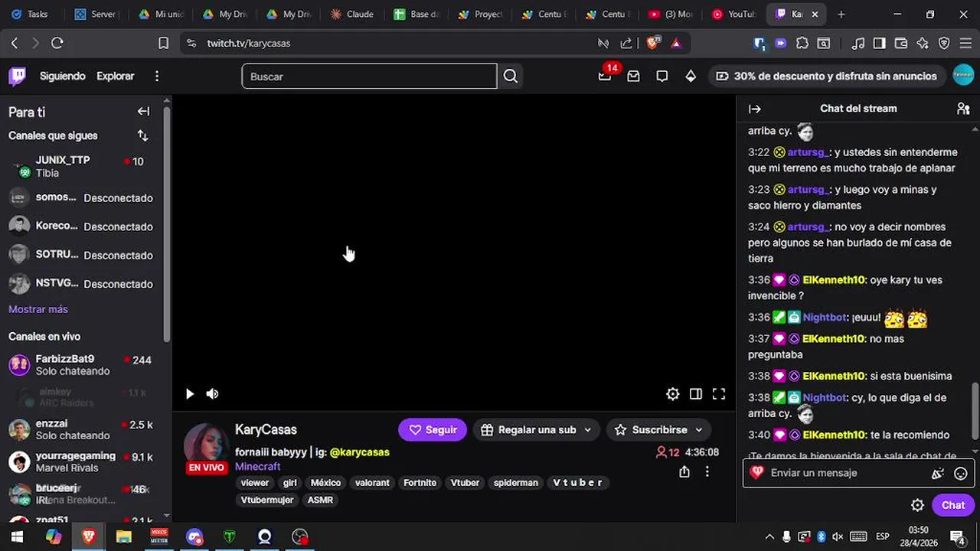This screenshot has height=551, width=980.
Task: Open stream more options dots
Action: pyautogui.click(x=707, y=472)
